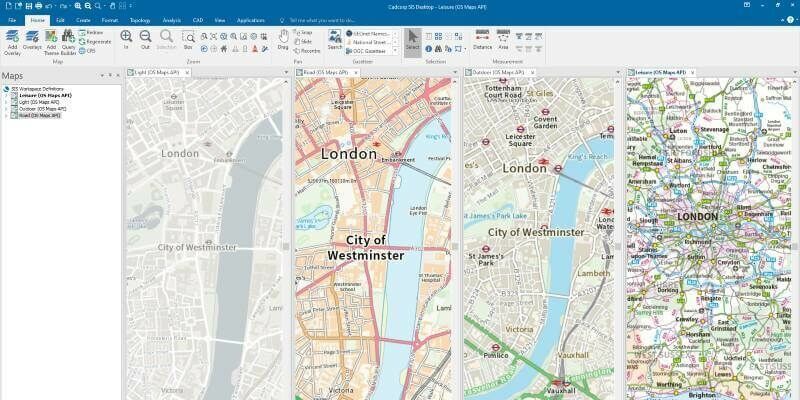
Task: Expand the Leisure (OS Maps API) tree node
Action: [7, 95]
